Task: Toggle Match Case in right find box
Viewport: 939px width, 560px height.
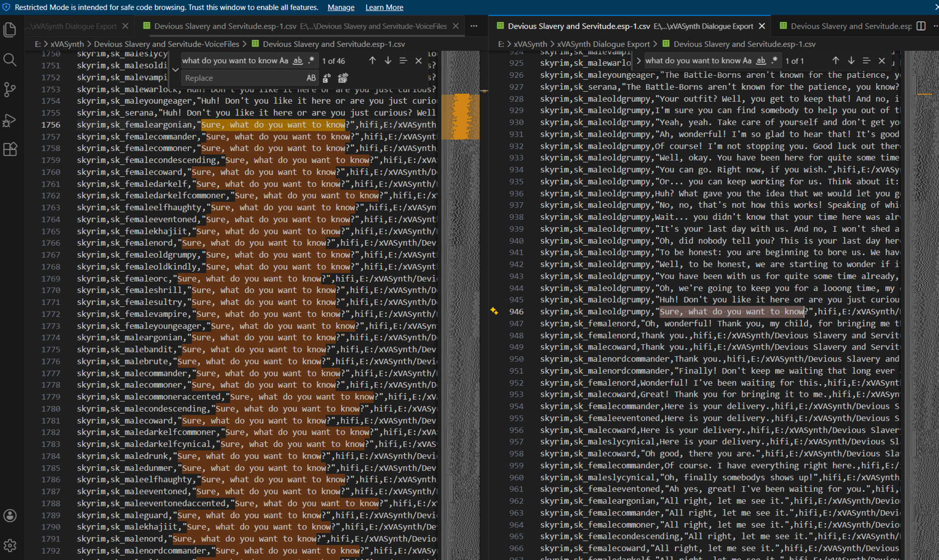Action: click(747, 61)
